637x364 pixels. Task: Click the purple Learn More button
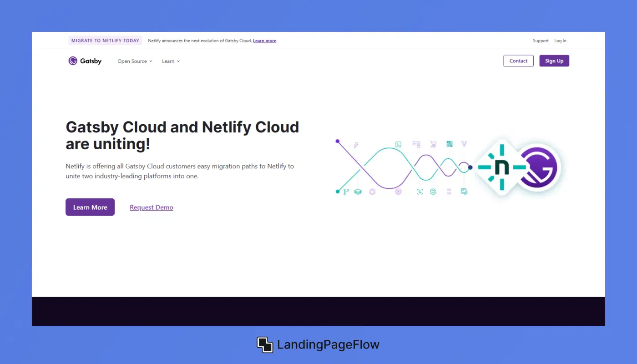tap(90, 207)
